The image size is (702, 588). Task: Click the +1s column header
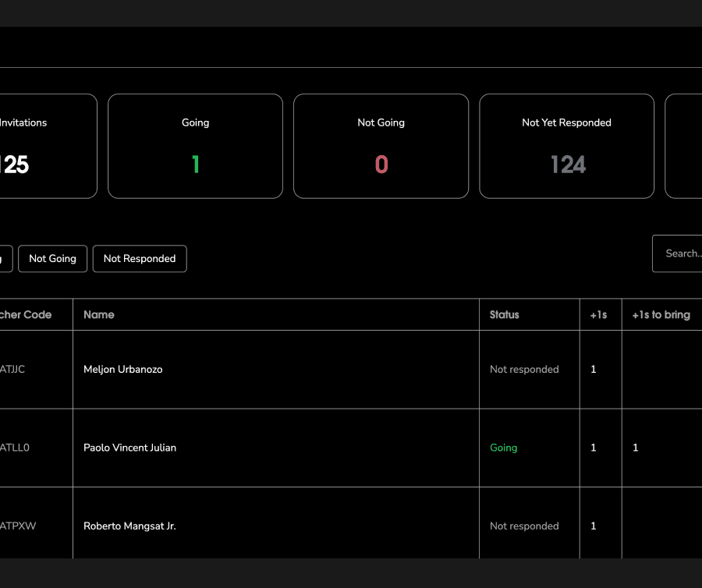[598, 315]
